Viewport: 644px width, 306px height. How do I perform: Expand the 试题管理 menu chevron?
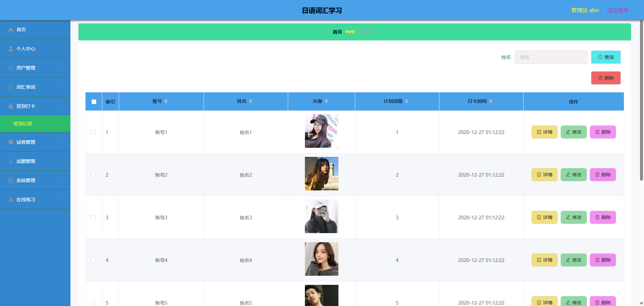(x=62, y=161)
